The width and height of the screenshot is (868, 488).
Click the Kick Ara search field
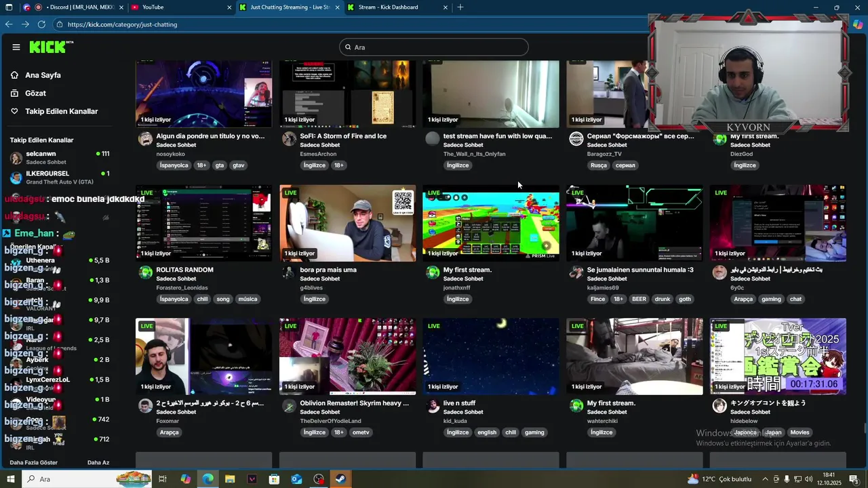(x=434, y=47)
